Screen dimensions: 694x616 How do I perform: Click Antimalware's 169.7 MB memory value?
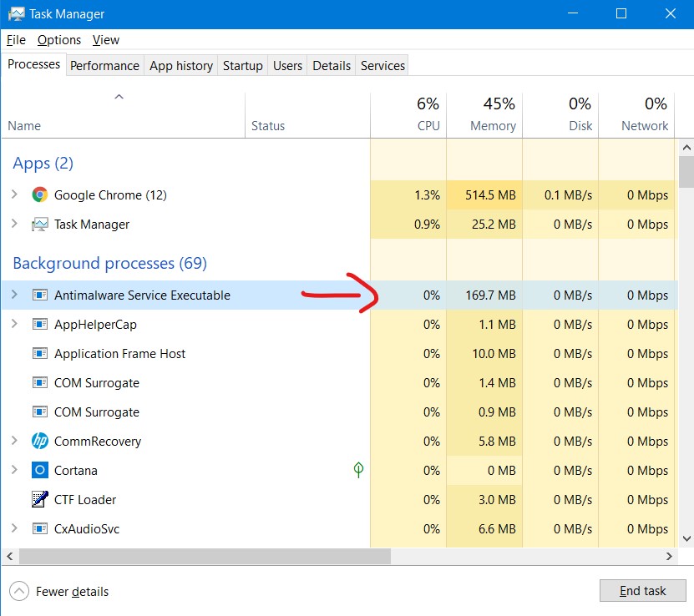(490, 295)
